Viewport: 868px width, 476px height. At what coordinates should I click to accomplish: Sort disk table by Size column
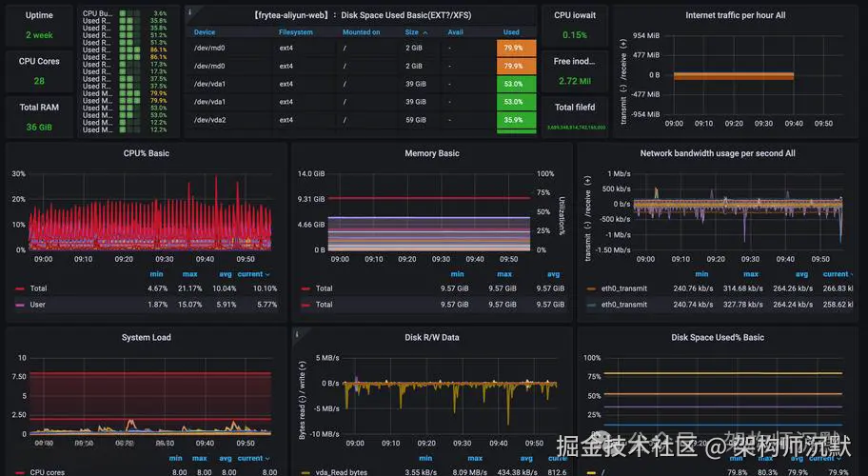click(x=411, y=32)
